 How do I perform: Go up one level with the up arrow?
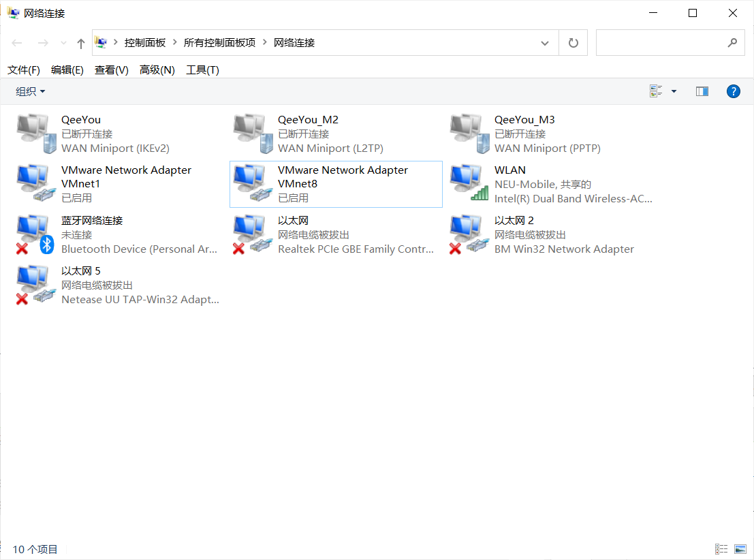coord(81,44)
